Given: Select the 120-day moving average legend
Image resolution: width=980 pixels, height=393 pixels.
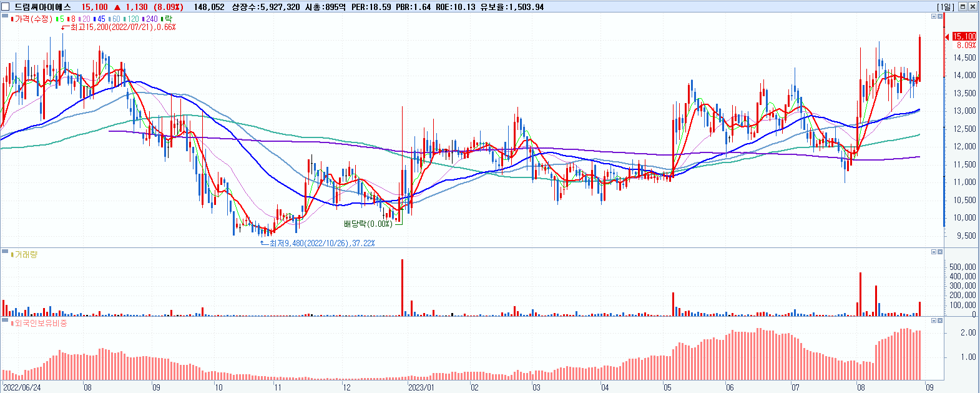Looking at the screenshot, I should [x=132, y=19].
